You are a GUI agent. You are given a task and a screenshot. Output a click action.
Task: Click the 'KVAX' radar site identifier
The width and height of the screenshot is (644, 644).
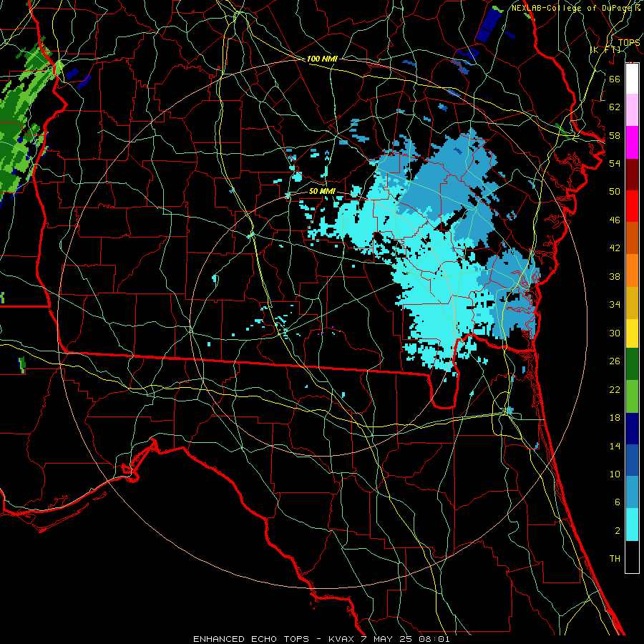point(342,639)
